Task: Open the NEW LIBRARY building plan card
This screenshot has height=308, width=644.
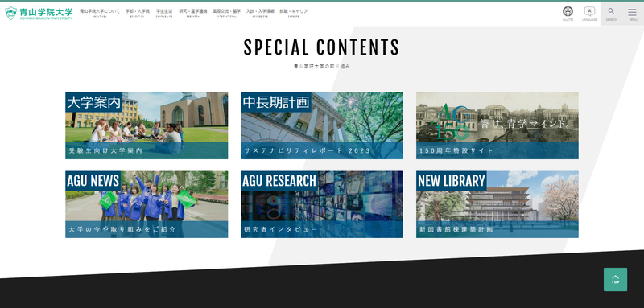Action: coord(497,204)
